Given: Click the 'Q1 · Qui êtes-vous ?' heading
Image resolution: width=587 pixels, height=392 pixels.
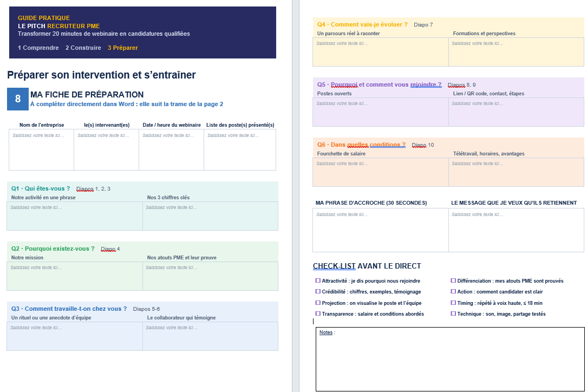Looking at the screenshot, I should [41, 188].
